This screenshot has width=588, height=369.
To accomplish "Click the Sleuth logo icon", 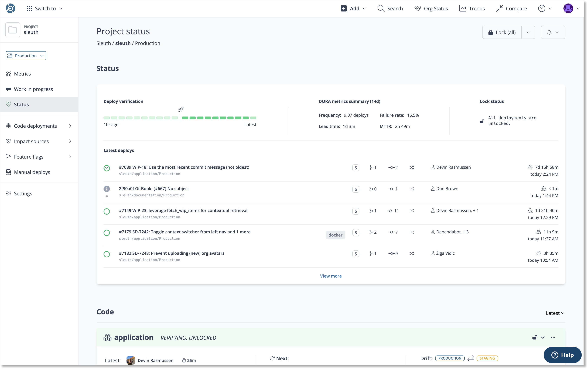I will pyautogui.click(x=10, y=8).
